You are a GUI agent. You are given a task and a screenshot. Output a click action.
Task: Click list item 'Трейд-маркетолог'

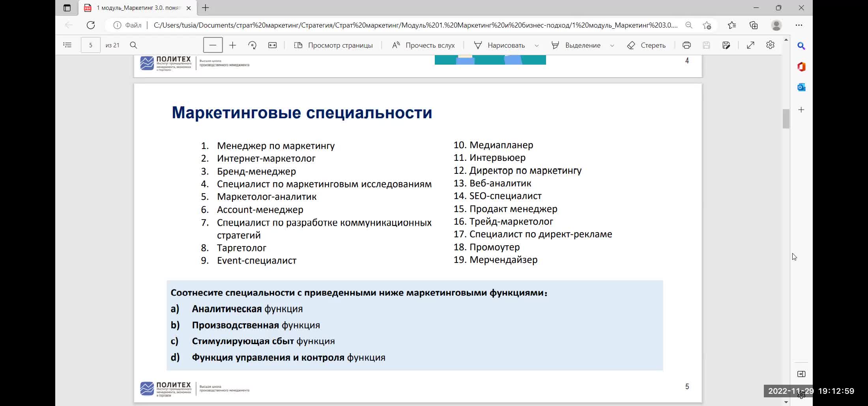coord(511,222)
